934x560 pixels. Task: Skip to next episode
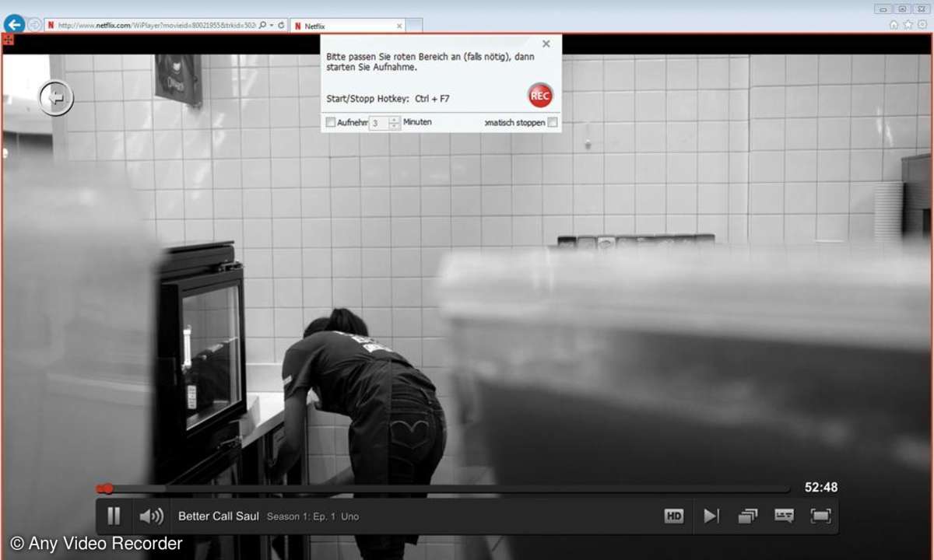(711, 516)
